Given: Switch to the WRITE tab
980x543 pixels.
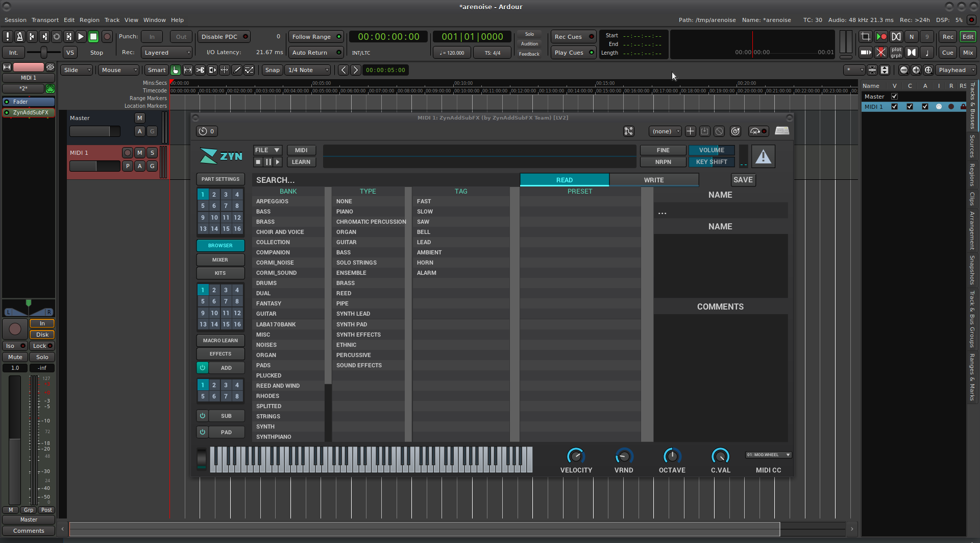Looking at the screenshot, I should (x=653, y=180).
